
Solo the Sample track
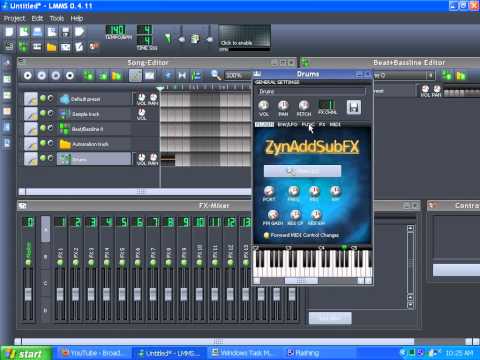click(50, 113)
